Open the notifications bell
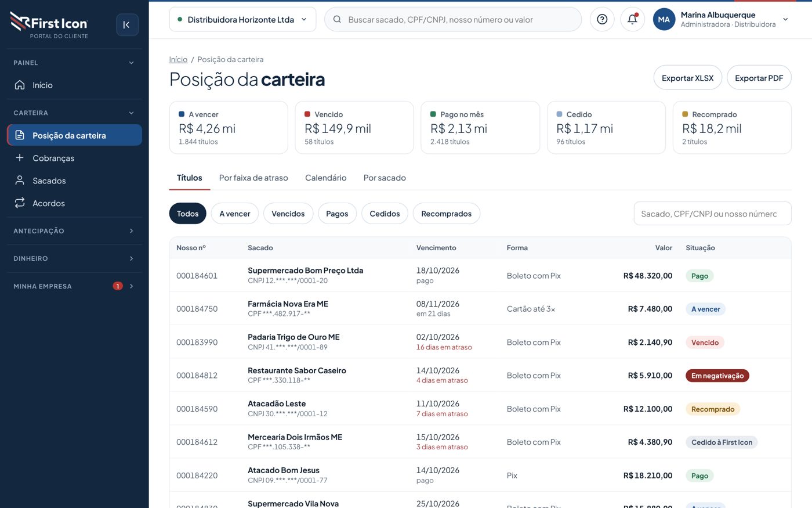Viewport: 812px width, 508px height. 632,19
